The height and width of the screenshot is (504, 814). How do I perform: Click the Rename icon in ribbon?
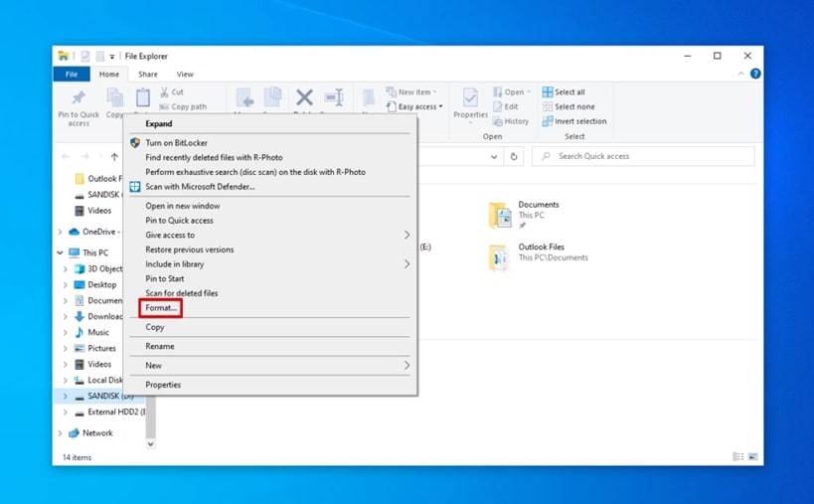334,97
